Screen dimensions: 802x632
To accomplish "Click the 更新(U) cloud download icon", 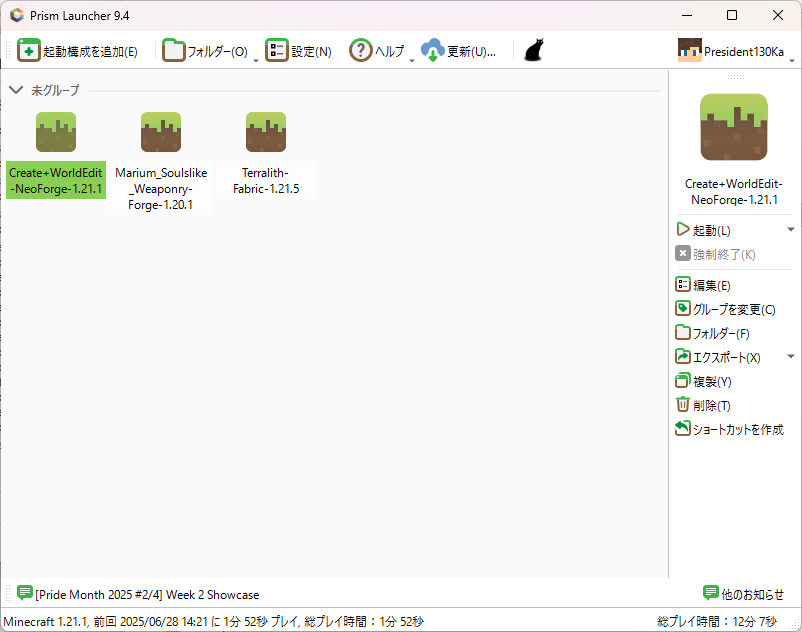I will click(x=433, y=51).
